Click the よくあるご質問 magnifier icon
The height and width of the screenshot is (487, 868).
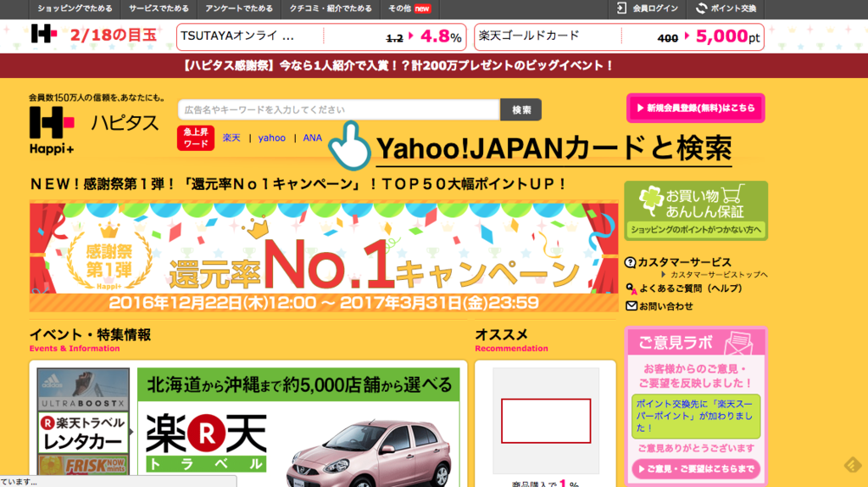[631, 288]
